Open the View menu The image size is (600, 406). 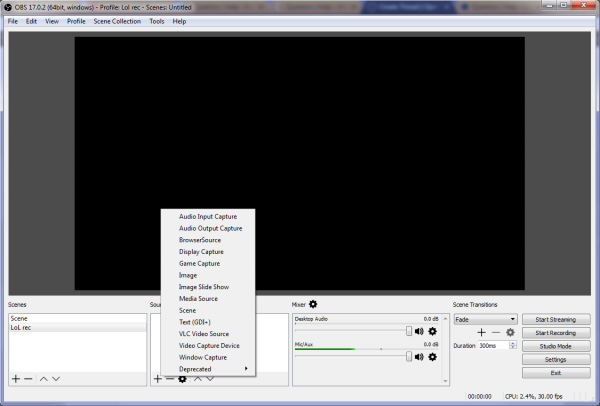point(52,21)
